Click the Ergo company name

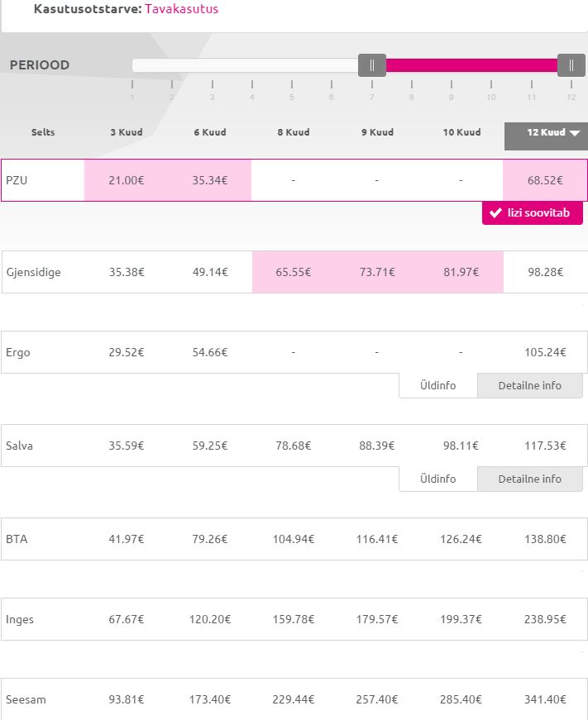[x=18, y=353]
